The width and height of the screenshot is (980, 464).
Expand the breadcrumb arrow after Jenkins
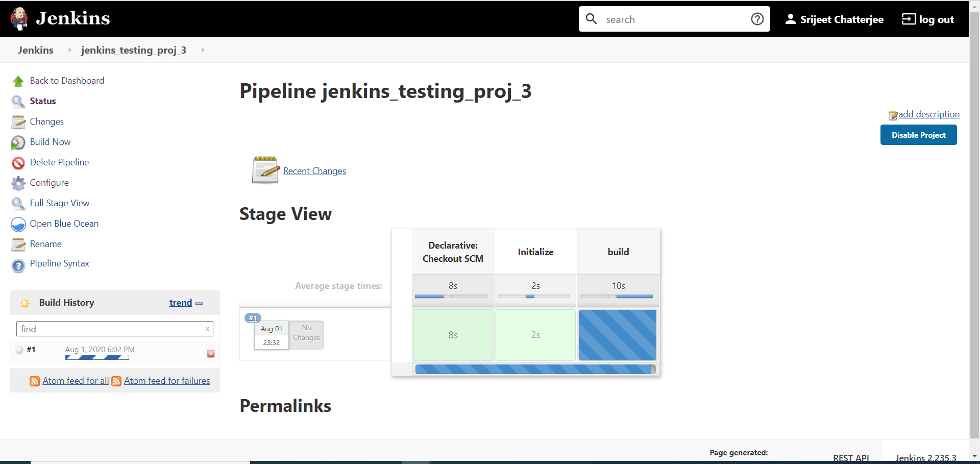click(69, 50)
